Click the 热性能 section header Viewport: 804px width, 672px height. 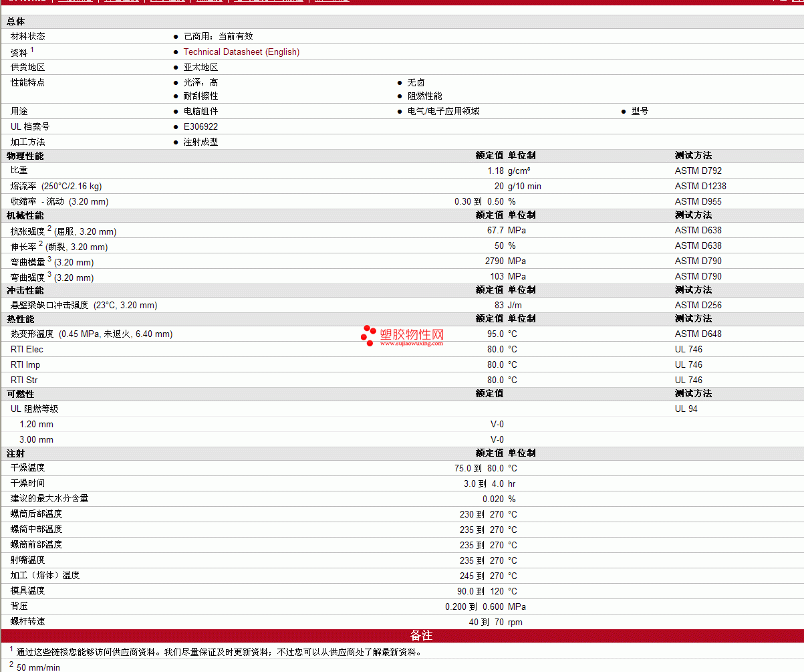[21, 319]
